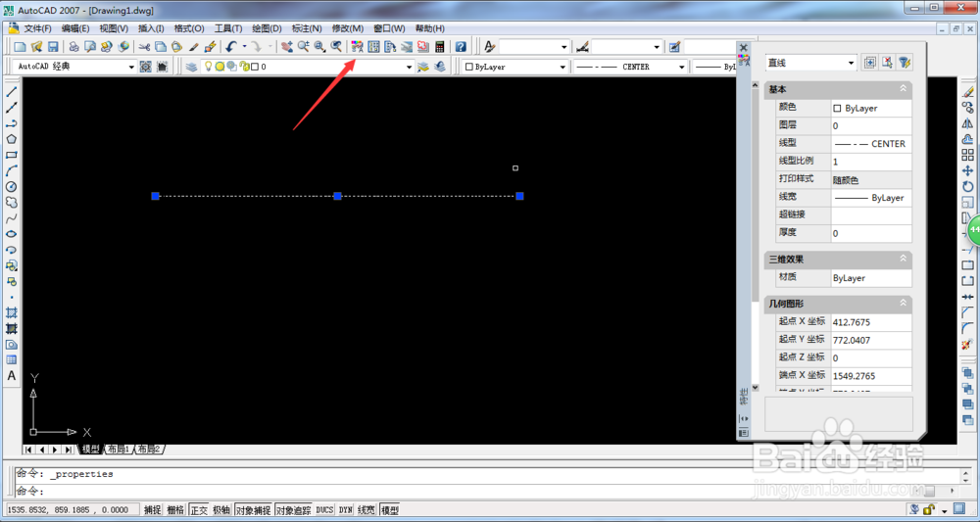Click the Help question mark icon
The height and width of the screenshot is (522, 980).
pyautogui.click(x=461, y=47)
